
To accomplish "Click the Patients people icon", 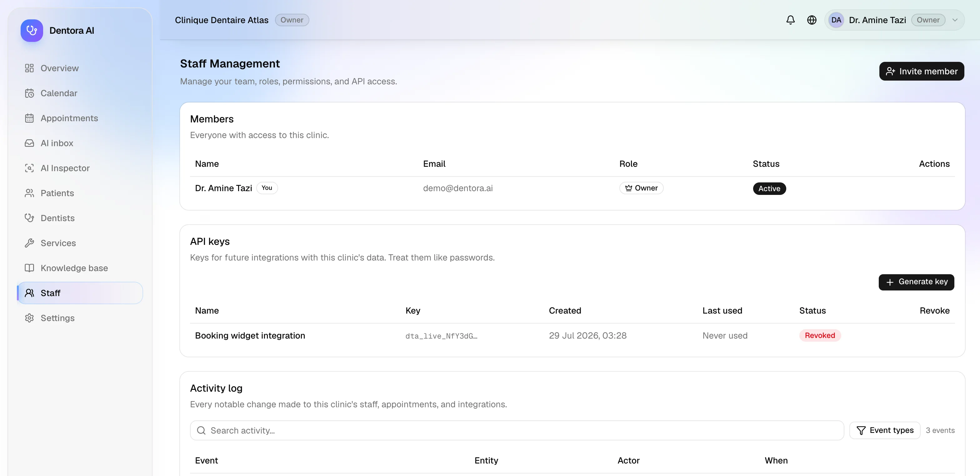I will pos(29,193).
